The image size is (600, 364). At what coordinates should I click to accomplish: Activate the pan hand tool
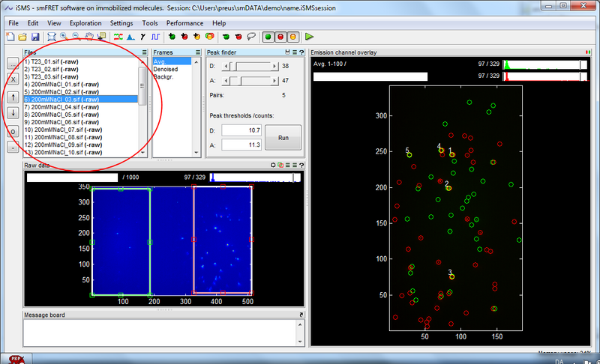pyautogui.click(x=88, y=36)
